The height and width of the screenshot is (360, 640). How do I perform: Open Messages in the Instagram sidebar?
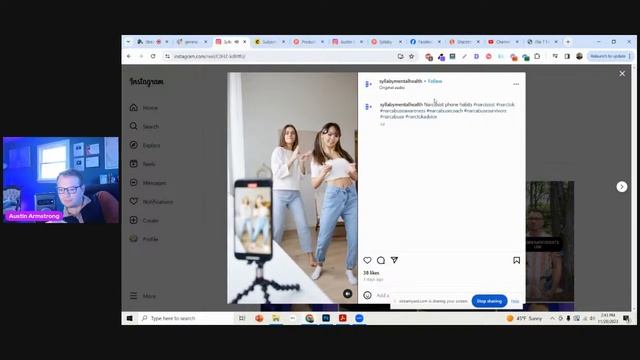[x=148, y=183]
